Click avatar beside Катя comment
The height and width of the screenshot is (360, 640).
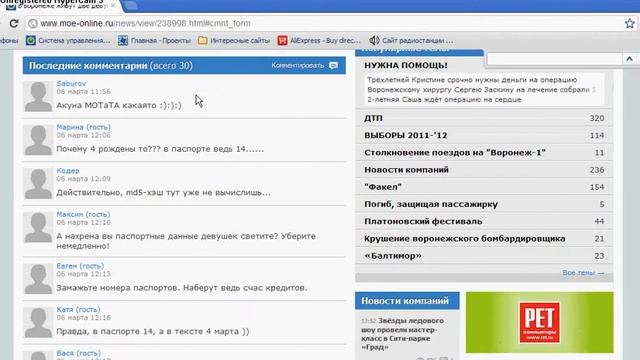pos(38,322)
